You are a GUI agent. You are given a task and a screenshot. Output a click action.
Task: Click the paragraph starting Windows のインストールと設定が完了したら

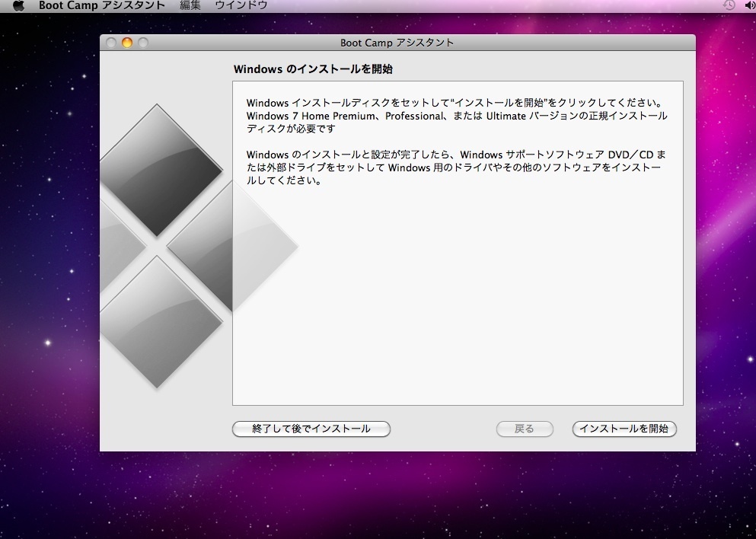click(x=455, y=167)
